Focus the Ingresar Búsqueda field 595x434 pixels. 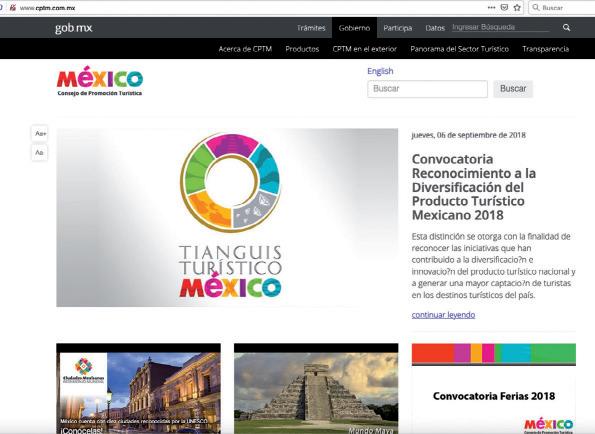tap(501, 27)
